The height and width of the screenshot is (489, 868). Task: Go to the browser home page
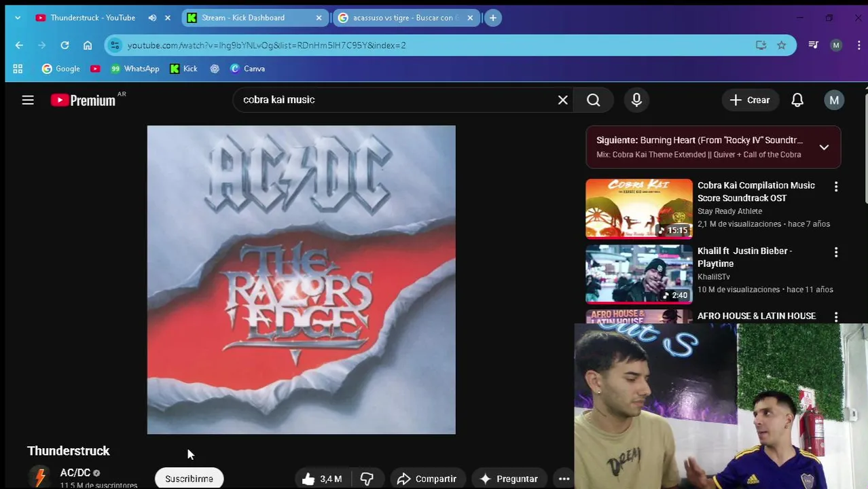88,45
